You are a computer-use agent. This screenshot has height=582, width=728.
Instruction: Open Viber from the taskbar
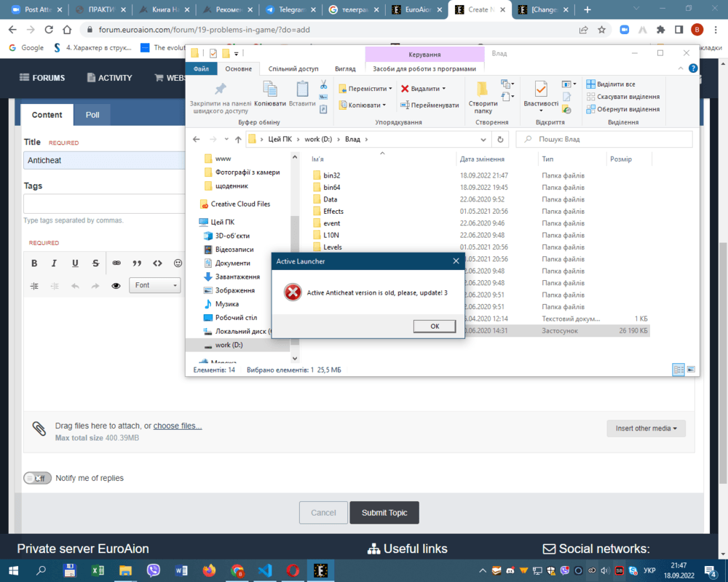pos(154,570)
